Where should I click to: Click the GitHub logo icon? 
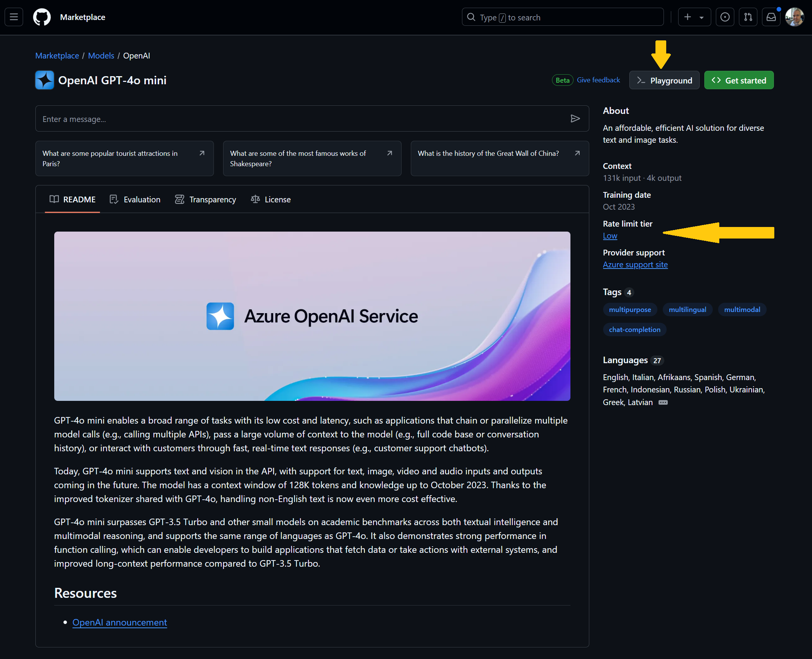point(42,17)
